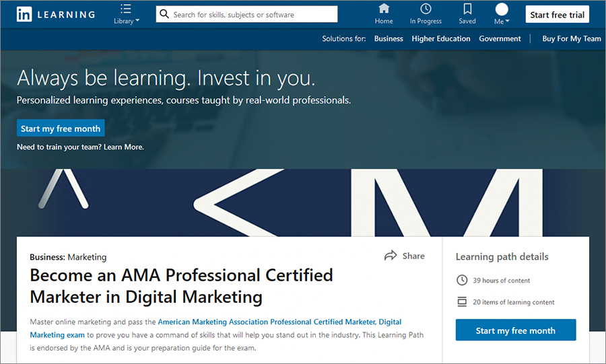The width and height of the screenshot is (606, 364).
Task: Select Business under Solutions for
Action: 389,38
